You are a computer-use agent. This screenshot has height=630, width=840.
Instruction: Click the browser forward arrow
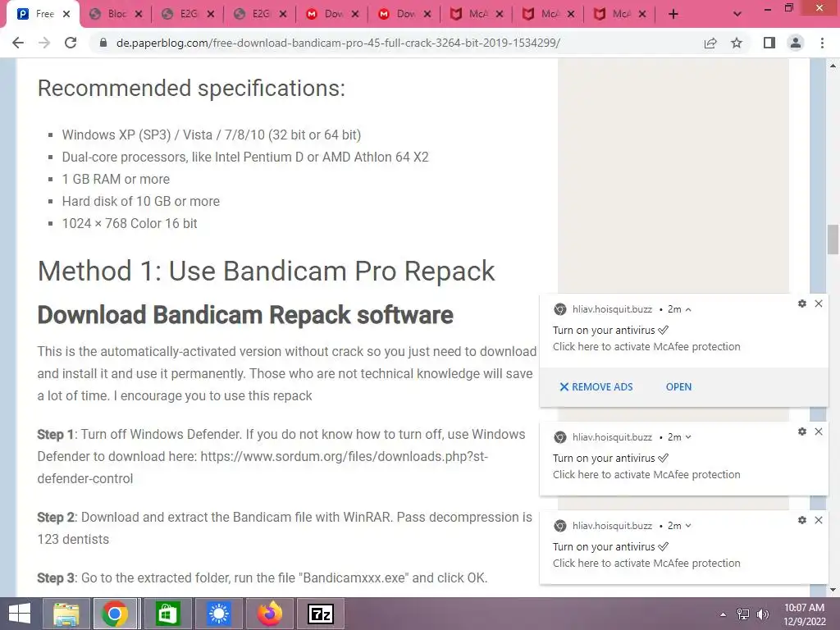[x=44, y=43]
